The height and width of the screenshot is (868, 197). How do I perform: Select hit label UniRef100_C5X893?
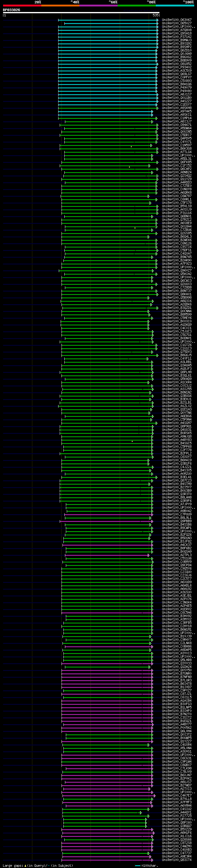click(x=177, y=81)
